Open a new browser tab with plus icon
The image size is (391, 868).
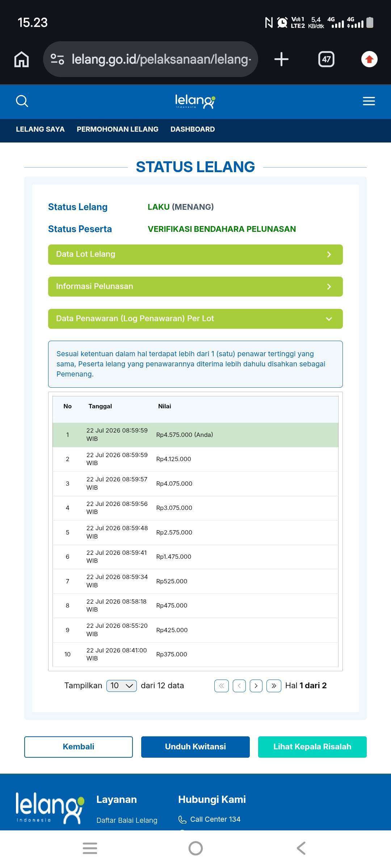281,59
